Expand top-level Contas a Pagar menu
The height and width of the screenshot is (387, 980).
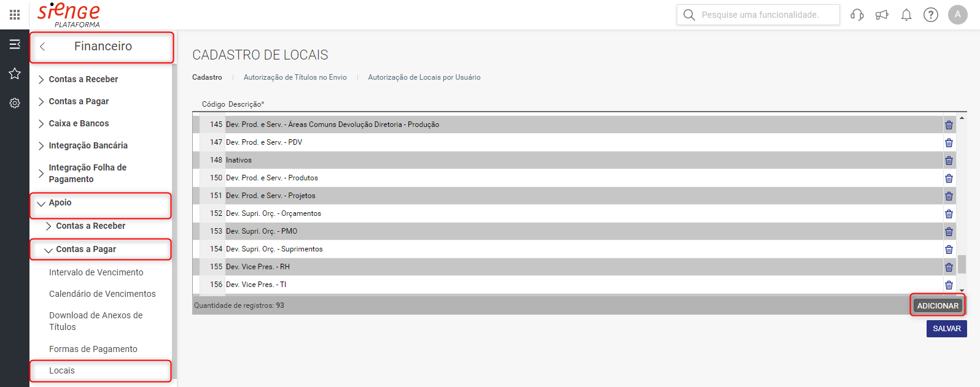(x=79, y=101)
